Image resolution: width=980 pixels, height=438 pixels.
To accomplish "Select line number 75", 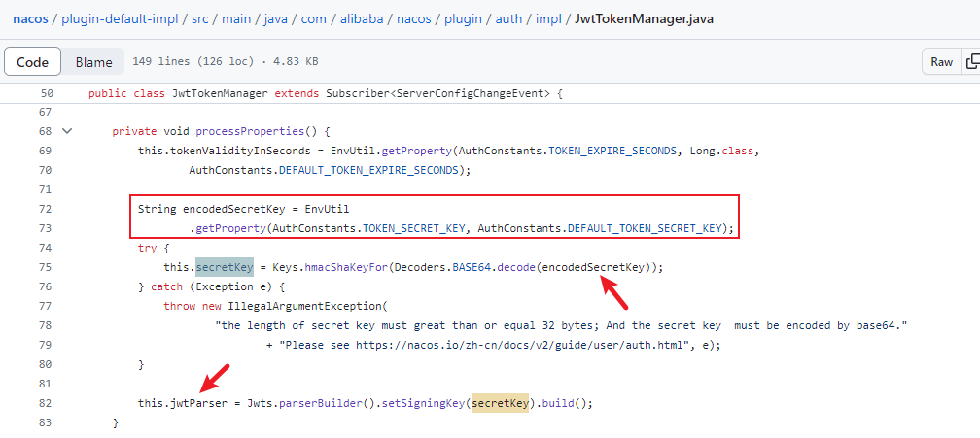I will coord(45,266).
